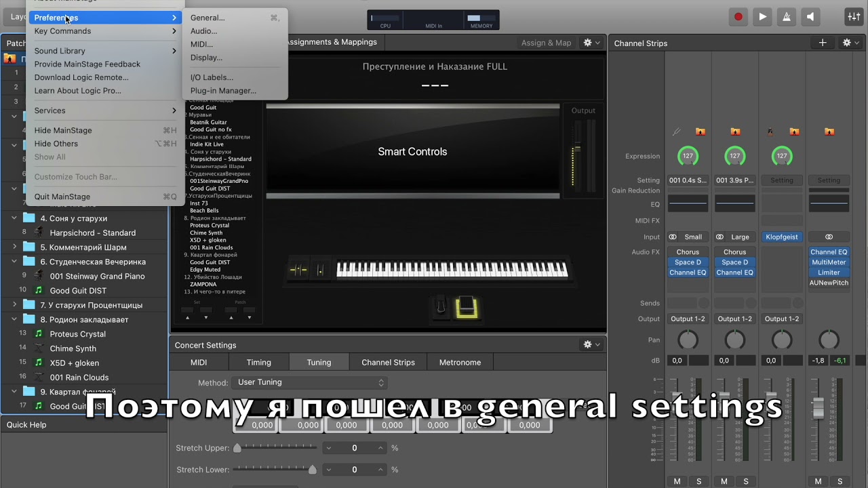Screen dimensions: 868x488
Task: Toggle the metronome in the top toolbar
Action: coord(787,17)
